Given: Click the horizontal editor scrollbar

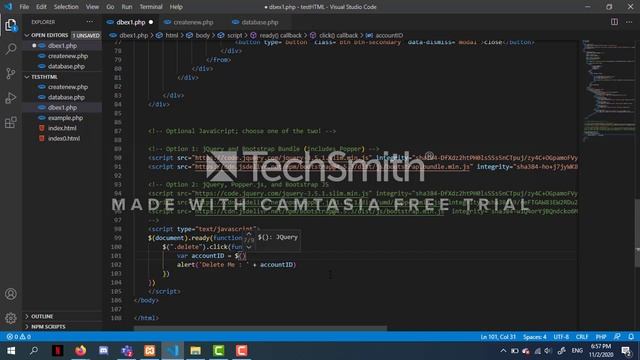Looking at the screenshot, I should [x=260, y=328].
